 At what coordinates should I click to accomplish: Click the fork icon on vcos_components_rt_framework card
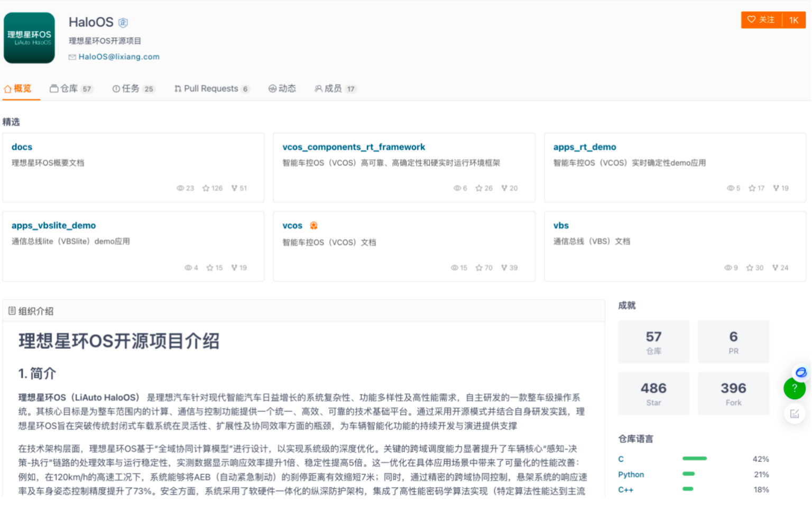[x=504, y=188]
